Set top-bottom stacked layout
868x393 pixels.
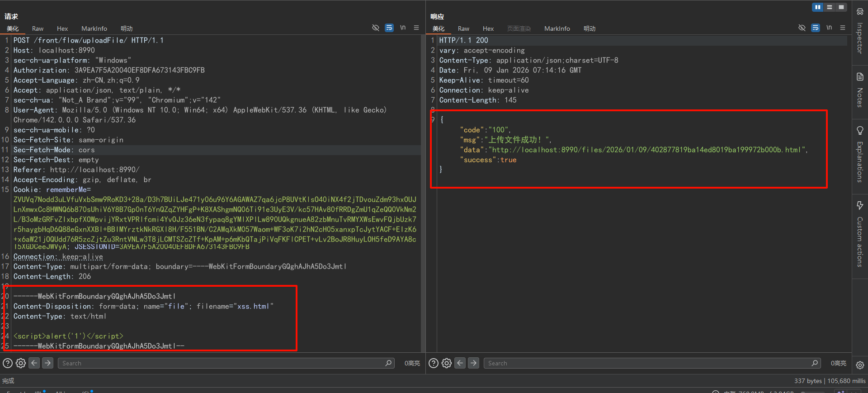pos(830,7)
